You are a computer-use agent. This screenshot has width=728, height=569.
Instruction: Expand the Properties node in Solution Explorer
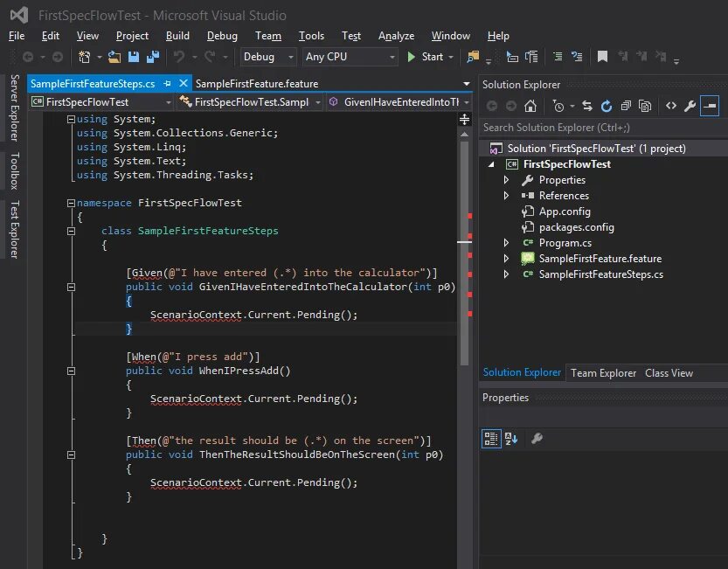tap(506, 180)
